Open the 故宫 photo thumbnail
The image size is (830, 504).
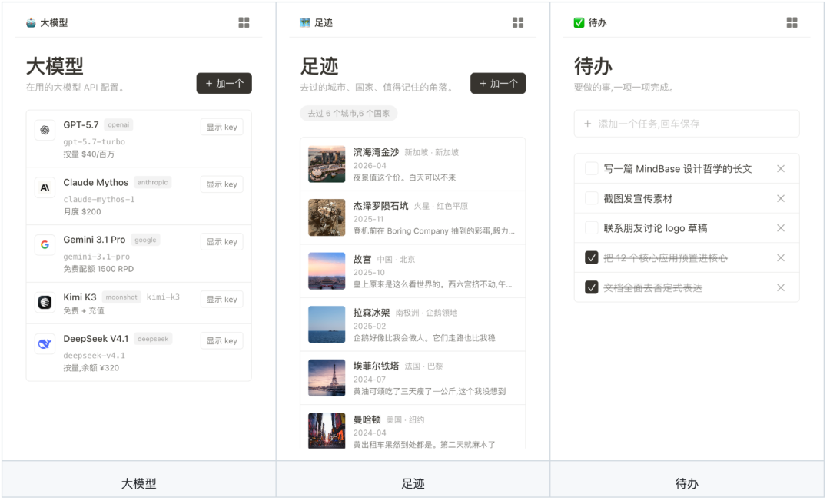[327, 271]
